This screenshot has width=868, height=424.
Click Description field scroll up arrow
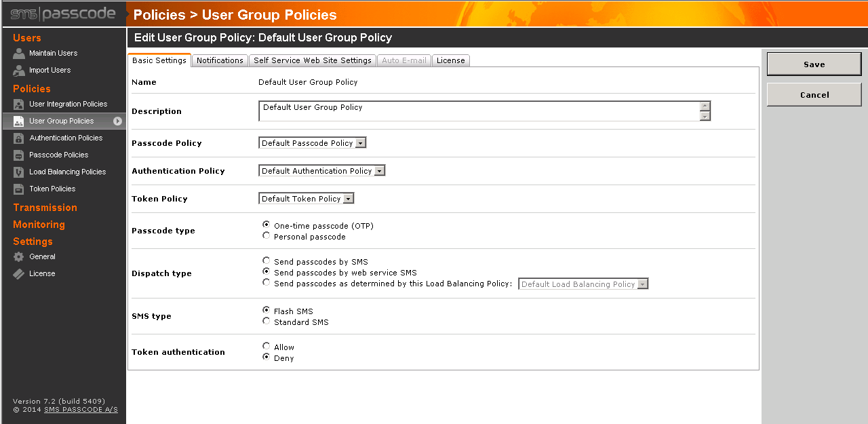click(x=705, y=106)
